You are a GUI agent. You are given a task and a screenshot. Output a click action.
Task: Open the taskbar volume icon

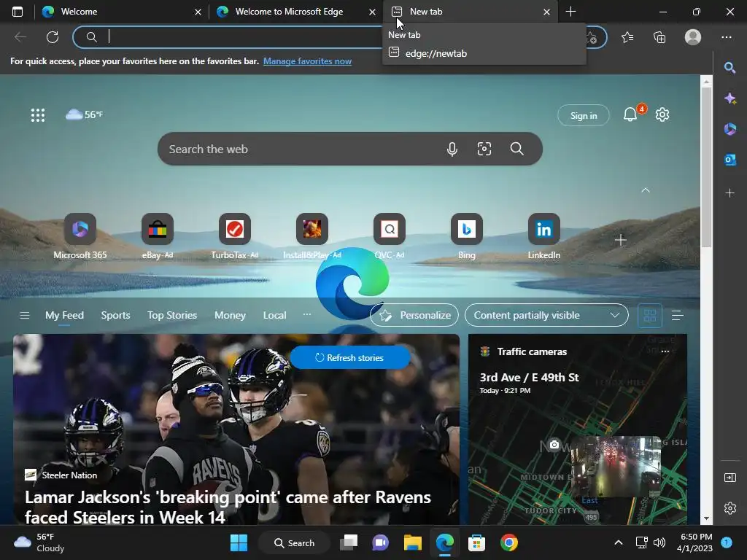[x=659, y=542]
